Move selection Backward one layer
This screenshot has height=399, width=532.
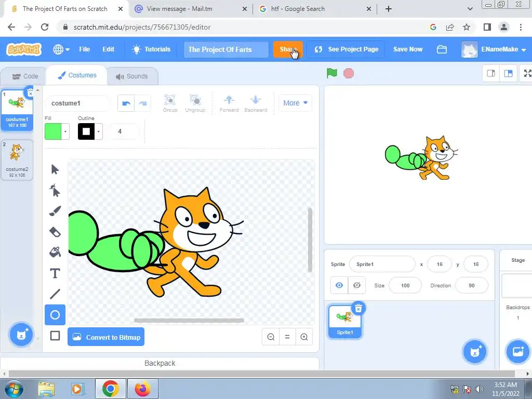point(256,103)
